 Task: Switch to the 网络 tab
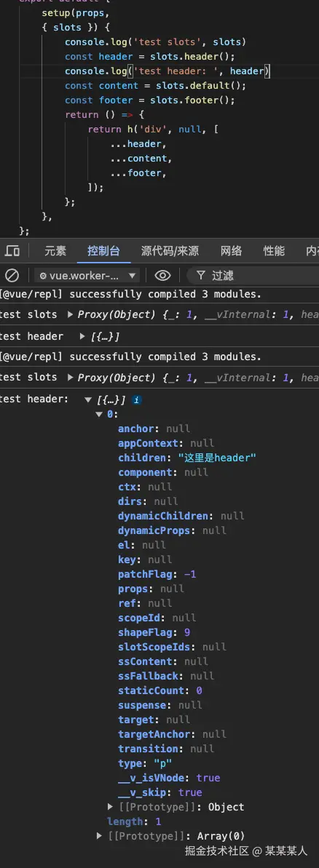231,251
